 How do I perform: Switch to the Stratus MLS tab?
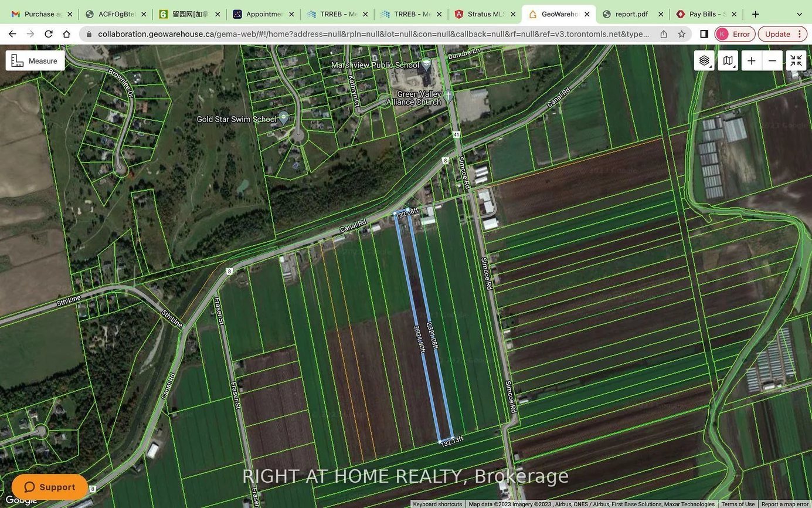pyautogui.click(x=485, y=13)
